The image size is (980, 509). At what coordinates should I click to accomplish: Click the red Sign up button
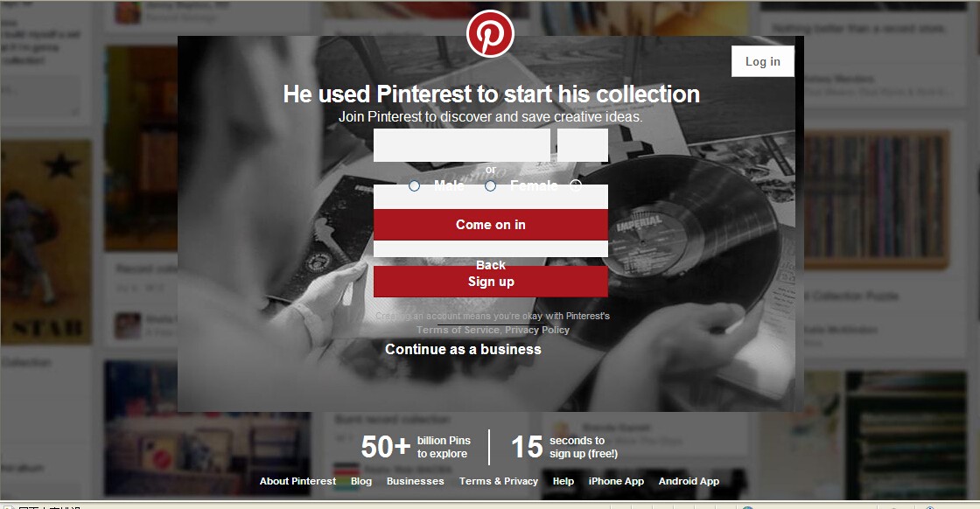(x=491, y=282)
